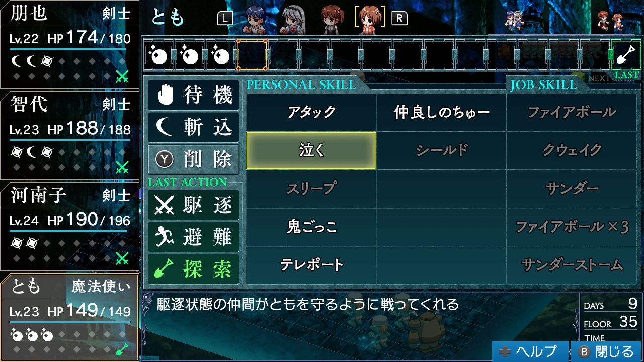The height and width of the screenshot is (362, 644).
Task: Click the 閉じる close button
Action: point(606,351)
